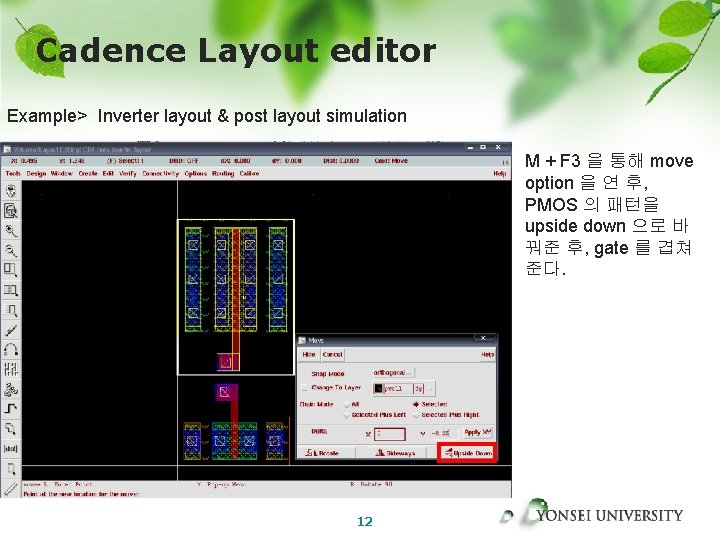
Task: Click the Delta X input field
Action: coord(390,433)
